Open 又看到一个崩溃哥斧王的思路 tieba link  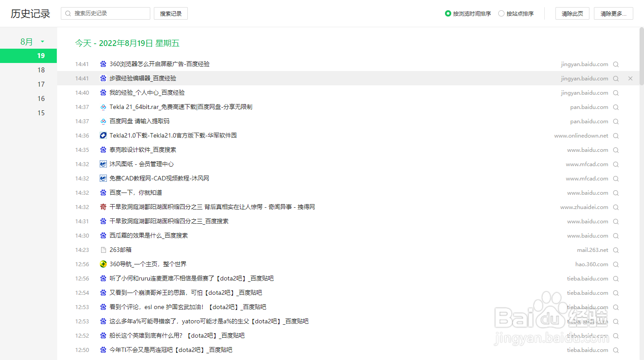tap(186, 293)
